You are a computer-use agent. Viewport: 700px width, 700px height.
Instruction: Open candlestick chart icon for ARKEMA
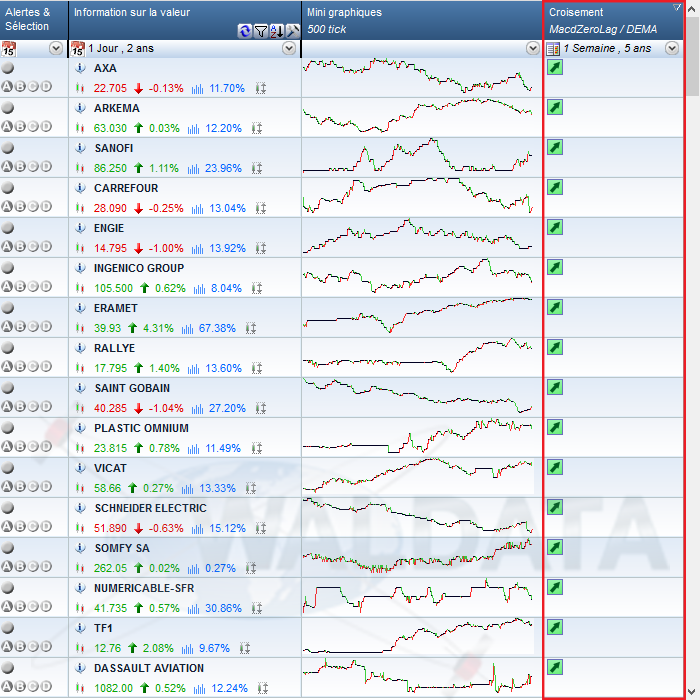(x=80, y=129)
